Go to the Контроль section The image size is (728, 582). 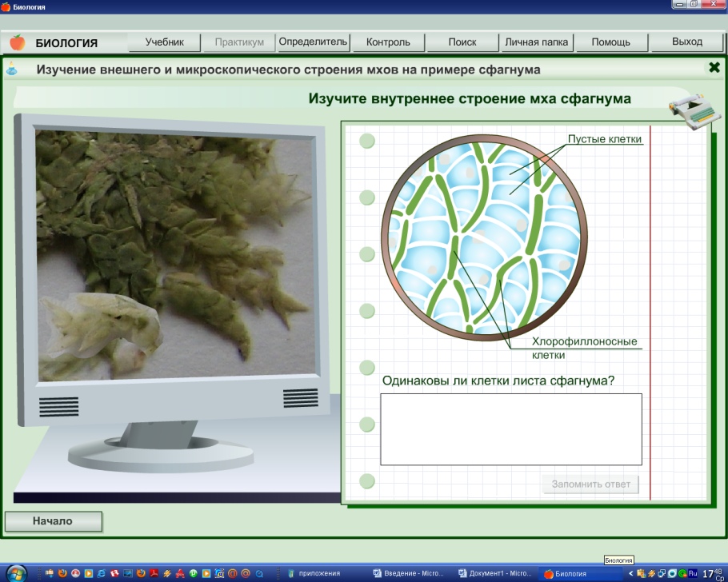pyautogui.click(x=387, y=42)
